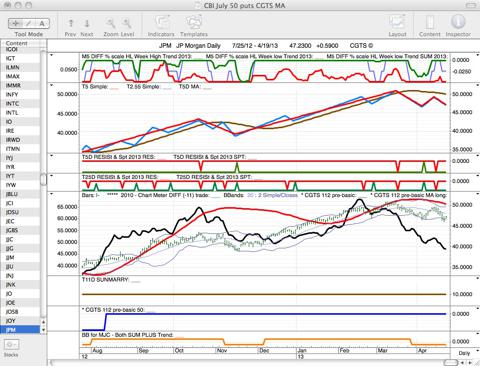Image resolution: width=480 pixels, height=366 pixels.
Task: Collapse the Bars Chart Meter pane triangle
Action: [x=51, y=194]
